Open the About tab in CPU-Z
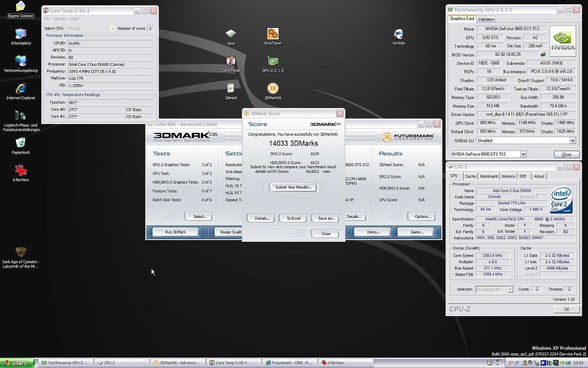 539,176
